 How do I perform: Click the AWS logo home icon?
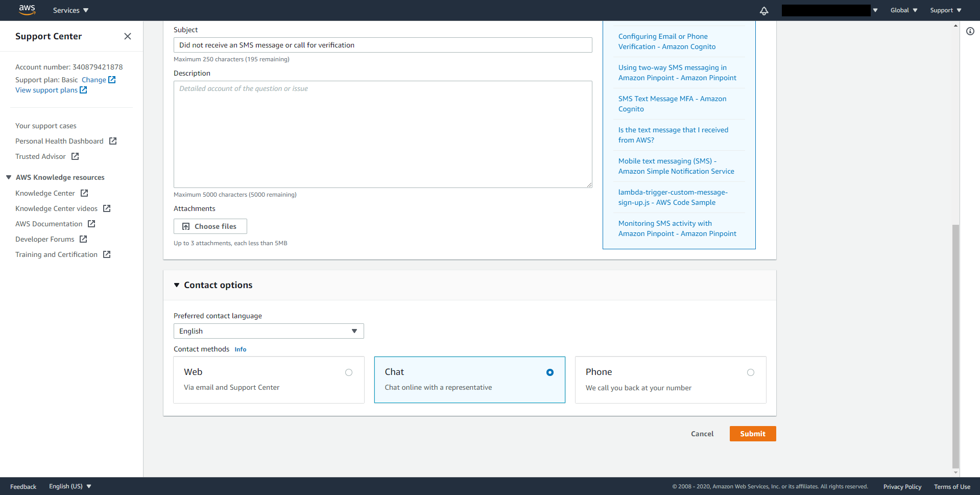(x=27, y=10)
